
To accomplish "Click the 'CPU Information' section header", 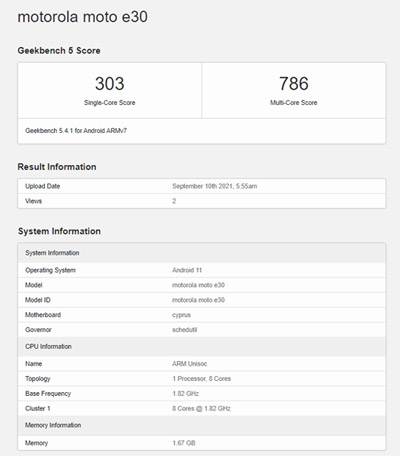I will [x=202, y=347].
